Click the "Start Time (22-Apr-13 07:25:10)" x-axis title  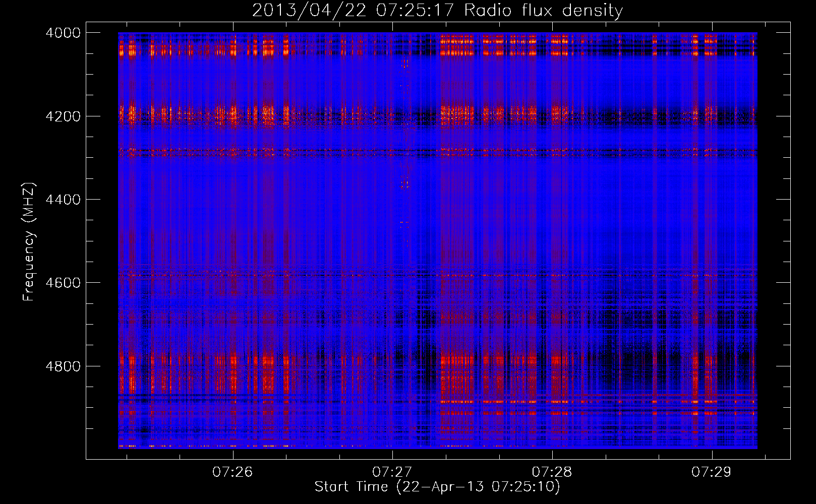437,487
